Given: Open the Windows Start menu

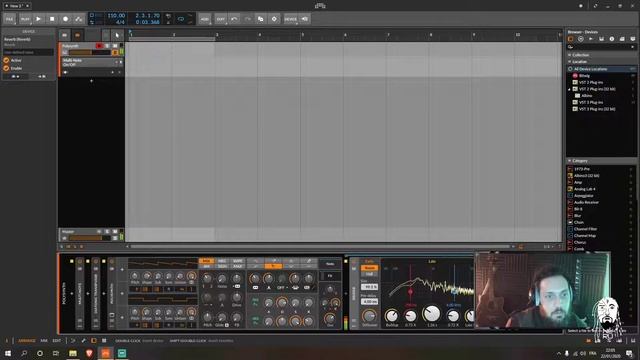Looking at the screenshot, I should [8, 353].
